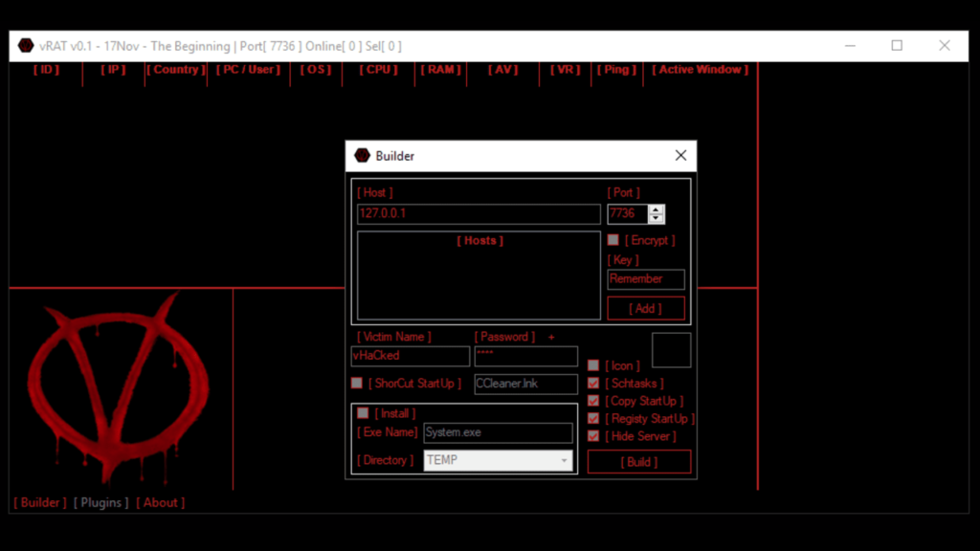Image resolution: width=980 pixels, height=551 pixels.
Task: Click the Port field showing 7736
Action: 628,213
